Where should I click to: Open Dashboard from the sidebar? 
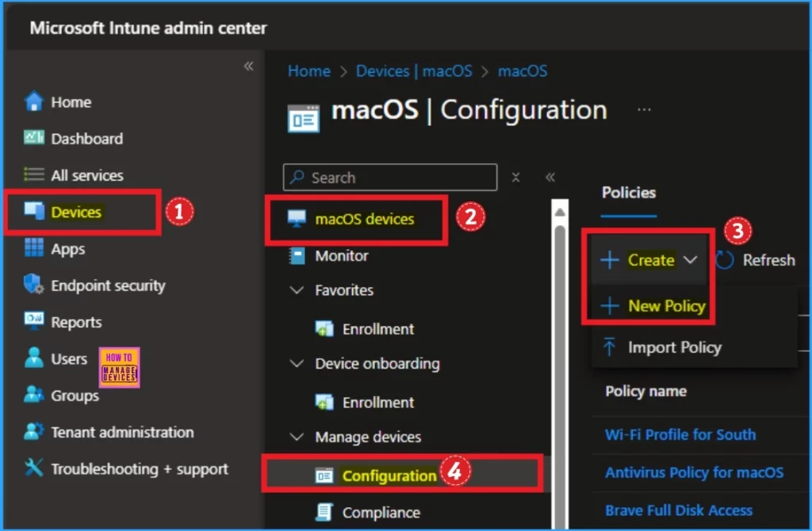[x=87, y=139]
